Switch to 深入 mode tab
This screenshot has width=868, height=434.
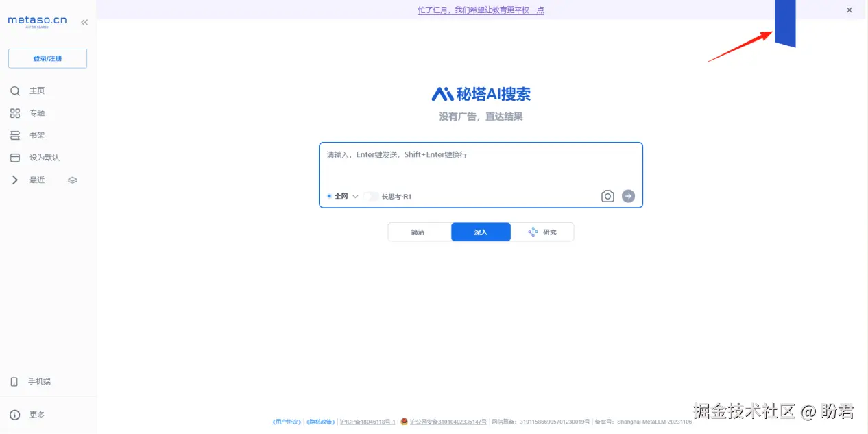481,232
